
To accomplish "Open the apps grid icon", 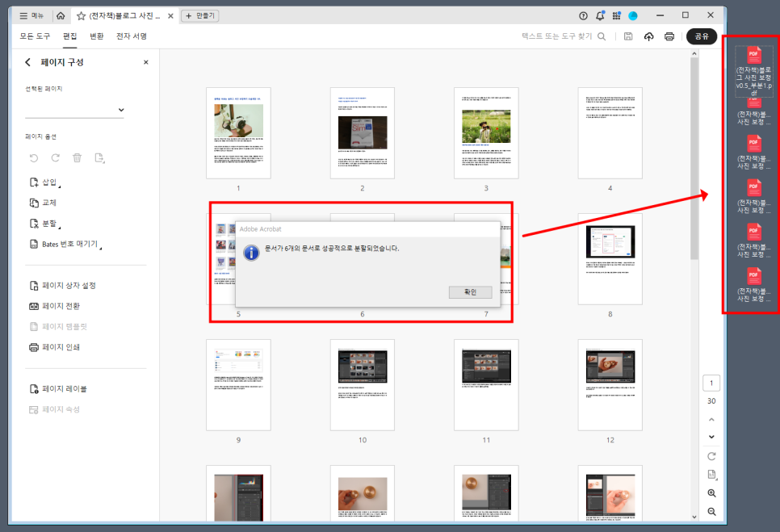I will click(616, 16).
